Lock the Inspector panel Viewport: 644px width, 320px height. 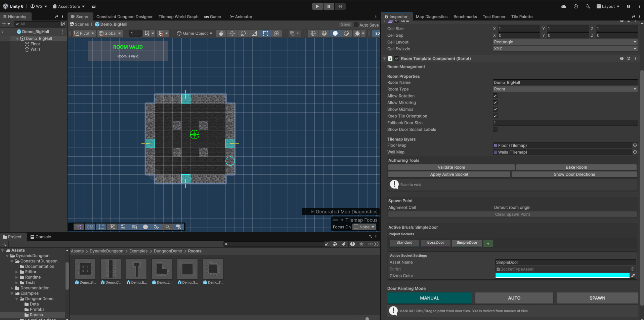pyautogui.click(x=634, y=16)
